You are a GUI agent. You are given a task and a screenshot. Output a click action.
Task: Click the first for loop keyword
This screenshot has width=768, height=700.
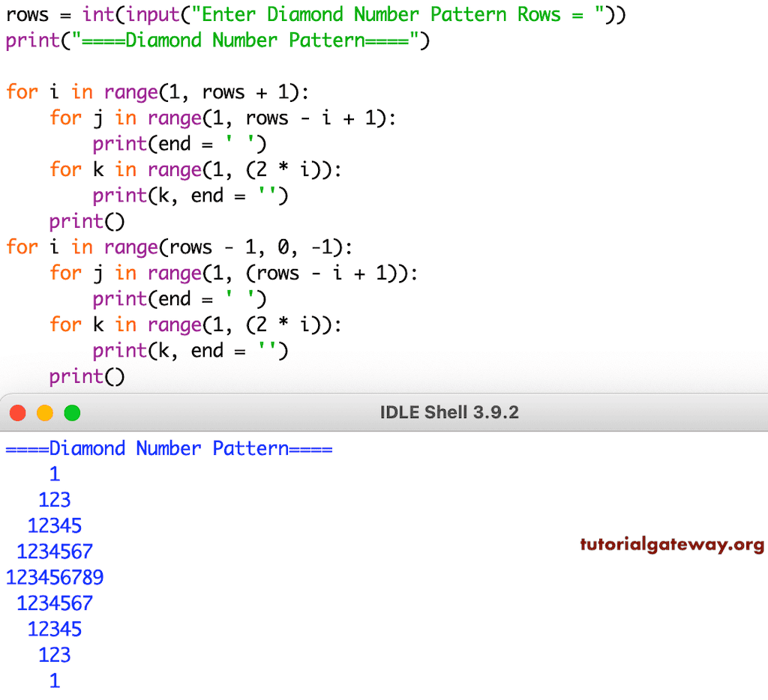[x=22, y=91]
